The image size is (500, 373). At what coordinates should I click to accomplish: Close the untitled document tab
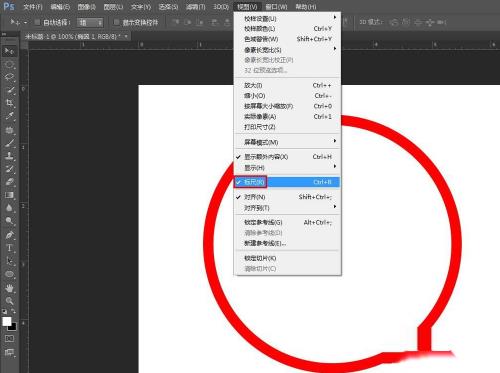coord(126,36)
